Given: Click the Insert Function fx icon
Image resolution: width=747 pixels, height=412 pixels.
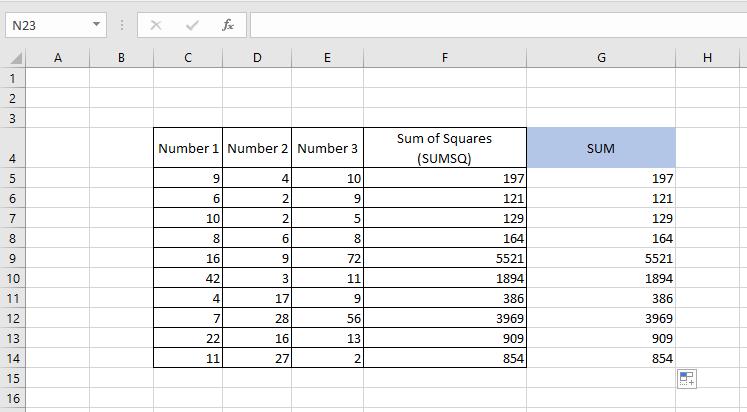Looking at the screenshot, I should (228, 25).
